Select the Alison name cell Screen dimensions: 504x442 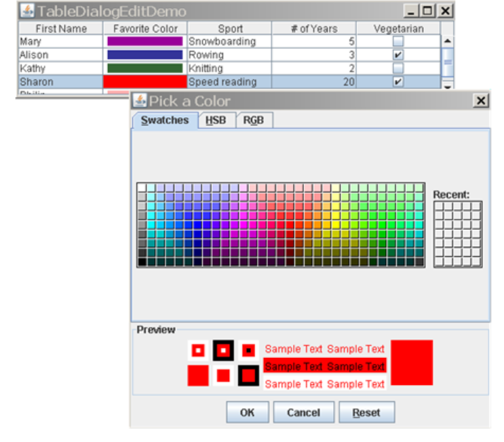61,55
